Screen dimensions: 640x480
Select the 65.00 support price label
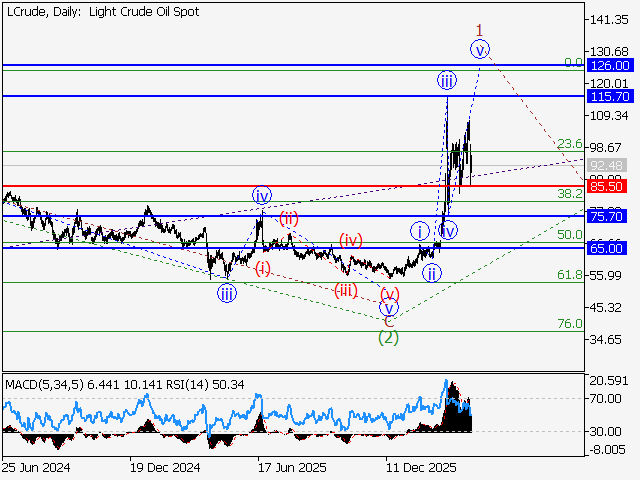tap(608, 248)
